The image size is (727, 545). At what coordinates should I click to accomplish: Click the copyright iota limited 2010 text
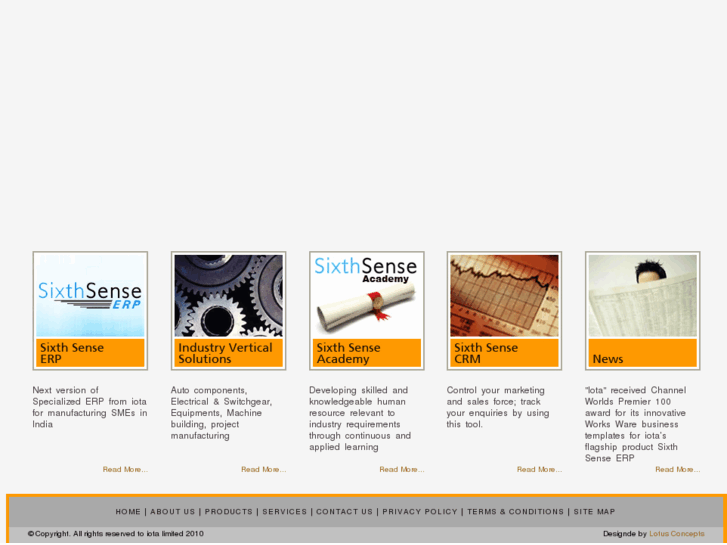(115, 534)
